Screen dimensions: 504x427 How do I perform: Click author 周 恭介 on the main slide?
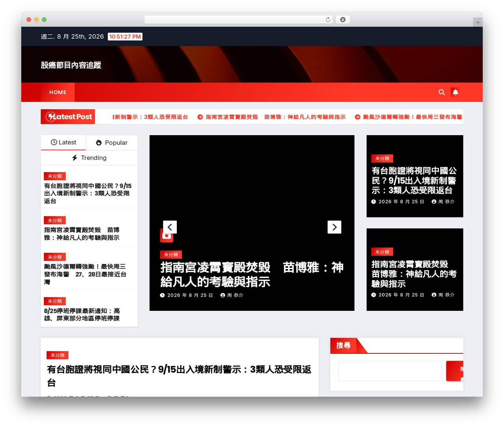tap(232, 295)
